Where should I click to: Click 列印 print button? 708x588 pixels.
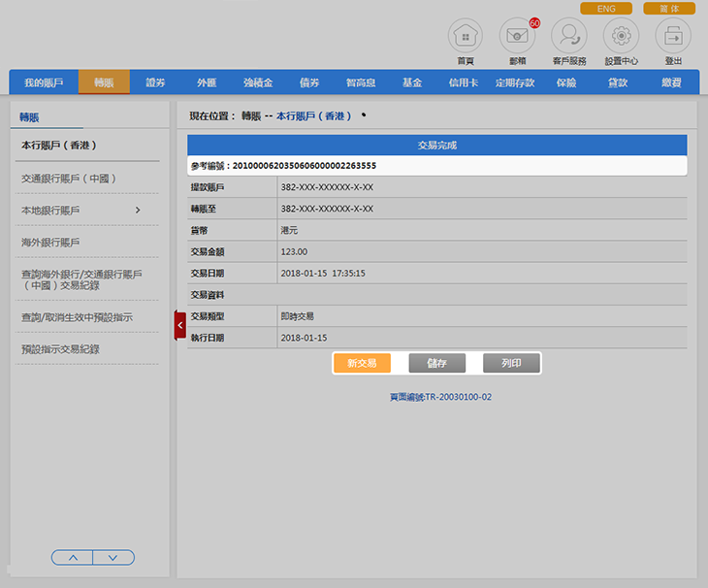(x=511, y=363)
